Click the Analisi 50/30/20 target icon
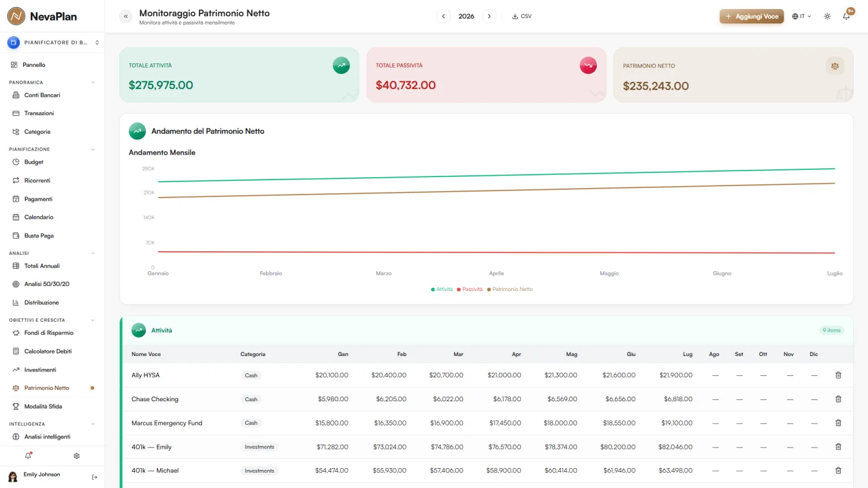Viewport: 868px width, 488px height. (16, 284)
